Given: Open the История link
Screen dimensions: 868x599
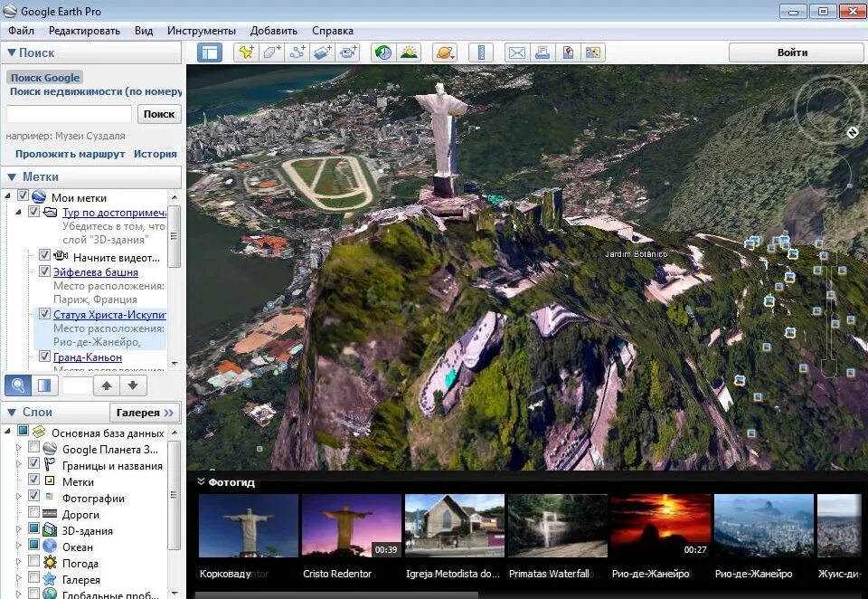Looking at the screenshot, I should 155,154.
